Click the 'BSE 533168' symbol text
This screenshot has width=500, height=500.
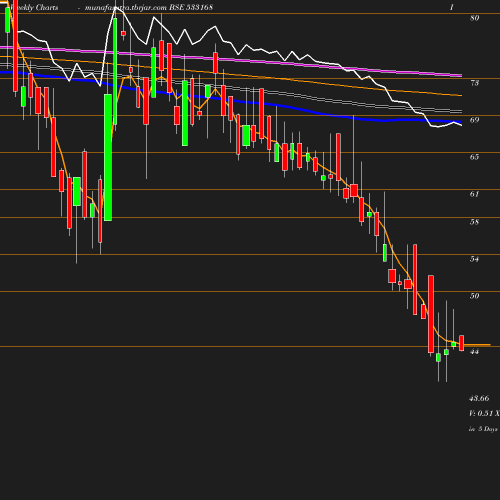(x=191, y=7)
